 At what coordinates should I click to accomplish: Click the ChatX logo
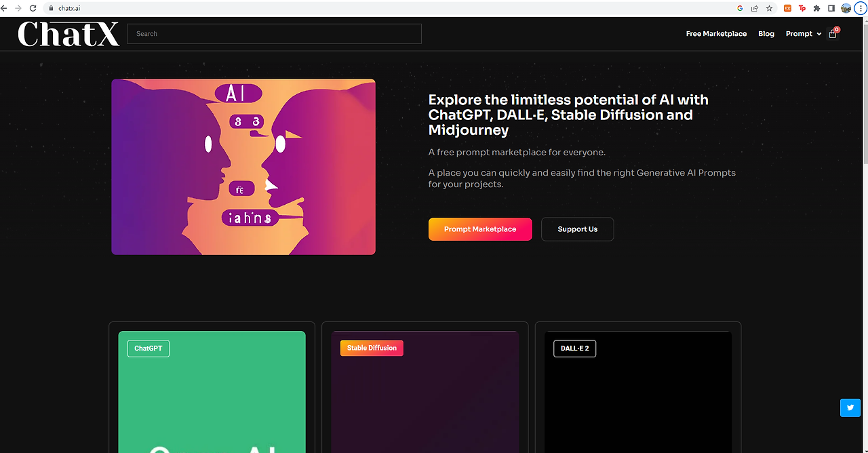68,34
